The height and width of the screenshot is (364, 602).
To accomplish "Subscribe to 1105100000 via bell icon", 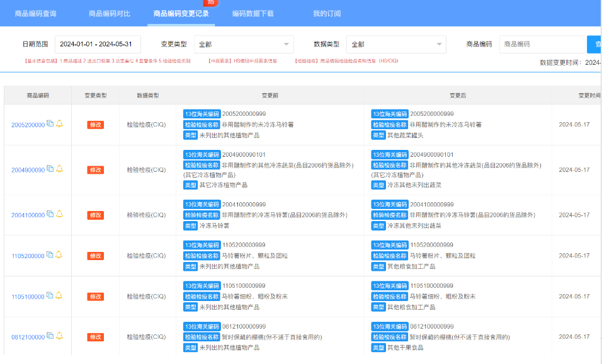I will coord(59,295).
